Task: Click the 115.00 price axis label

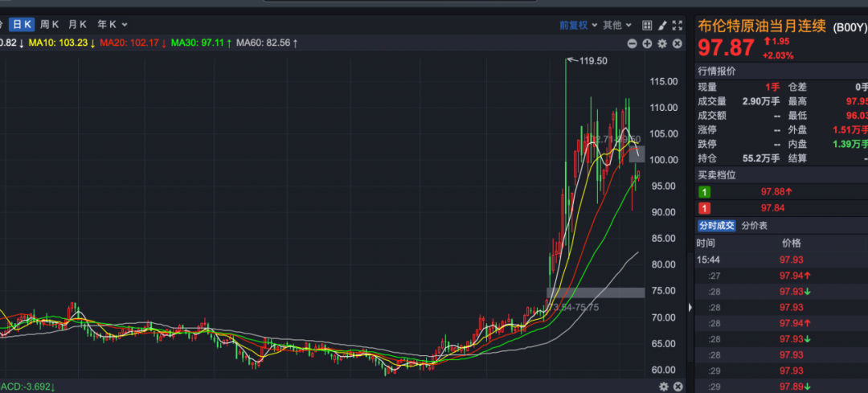Action: [663, 81]
